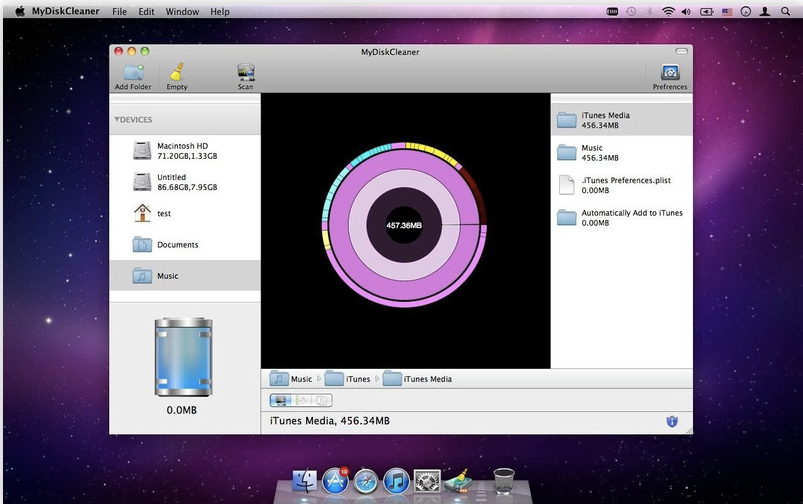The height and width of the screenshot is (504, 803).
Task: Start a scan with the Scan icon
Action: [246, 72]
